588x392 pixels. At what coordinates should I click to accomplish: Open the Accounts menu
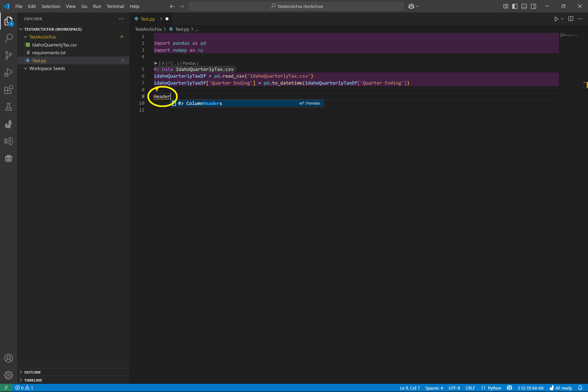point(9,358)
